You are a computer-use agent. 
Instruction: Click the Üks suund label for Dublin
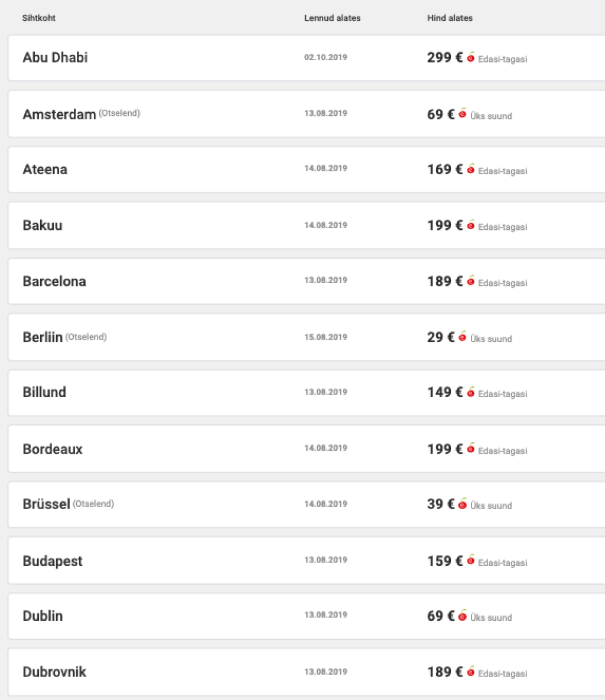click(x=491, y=618)
